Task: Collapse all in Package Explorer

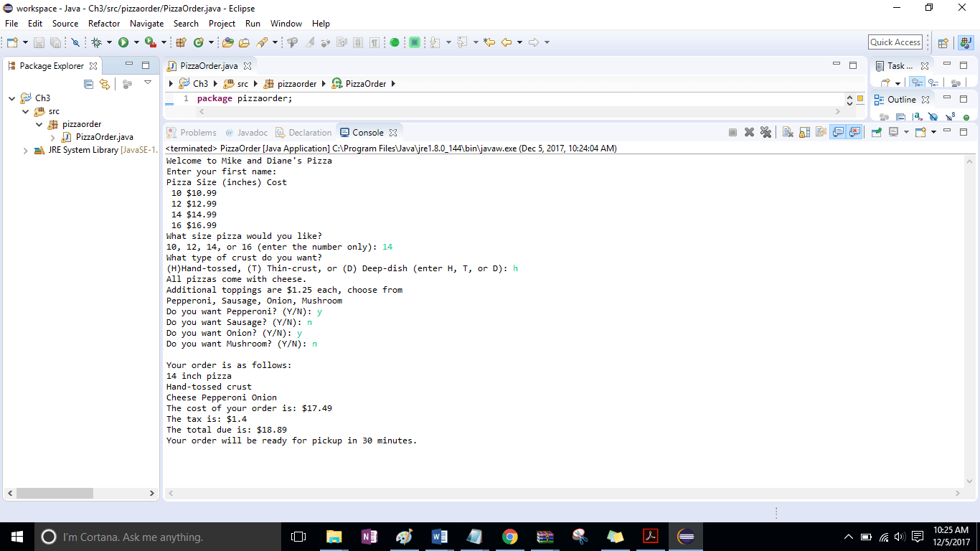Action: point(89,84)
